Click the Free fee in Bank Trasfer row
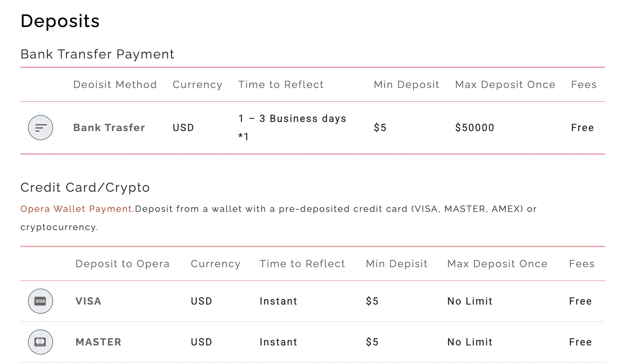638x364 pixels. [x=582, y=128]
